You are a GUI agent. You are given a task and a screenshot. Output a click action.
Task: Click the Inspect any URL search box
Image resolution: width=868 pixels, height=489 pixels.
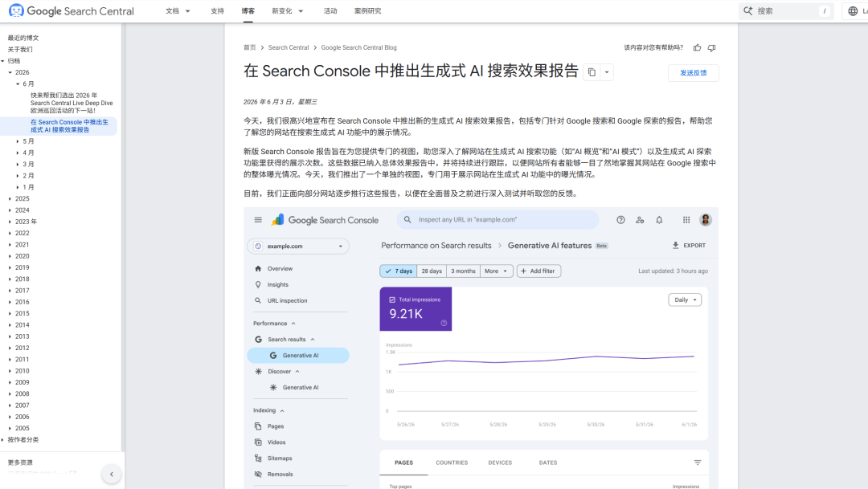click(497, 219)
